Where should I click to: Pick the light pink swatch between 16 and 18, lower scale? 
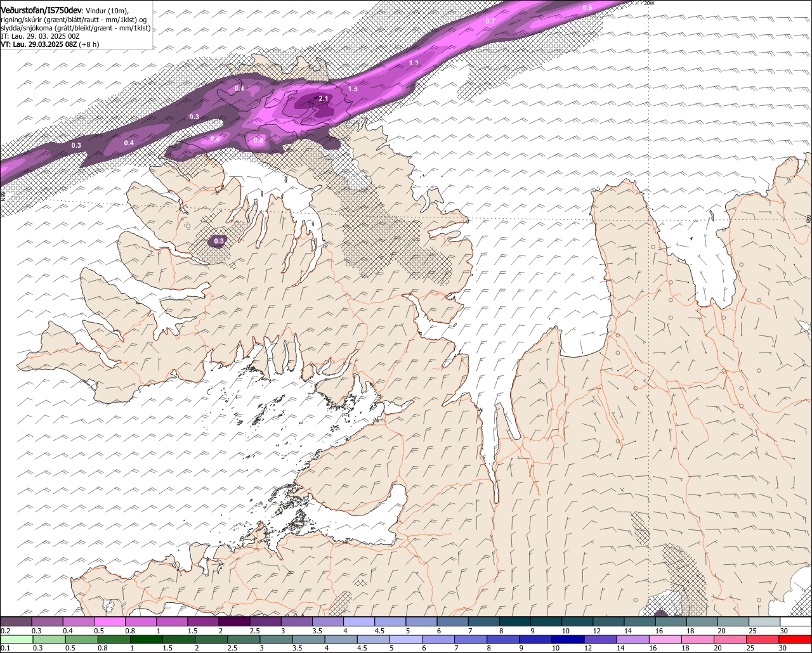click(666, 639)
